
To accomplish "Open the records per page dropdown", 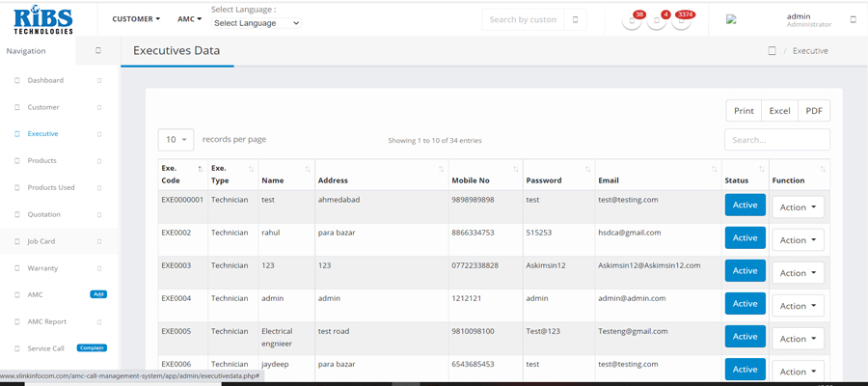I will point(176,140).
